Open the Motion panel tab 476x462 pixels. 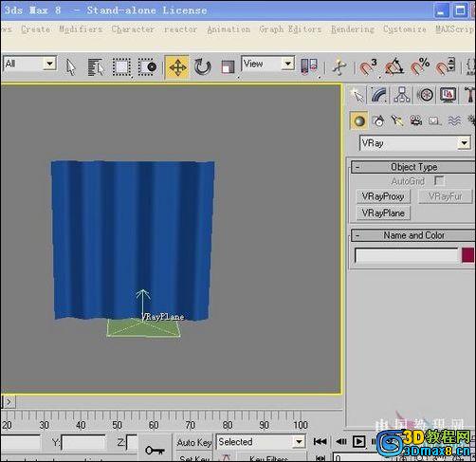(425, 95)
